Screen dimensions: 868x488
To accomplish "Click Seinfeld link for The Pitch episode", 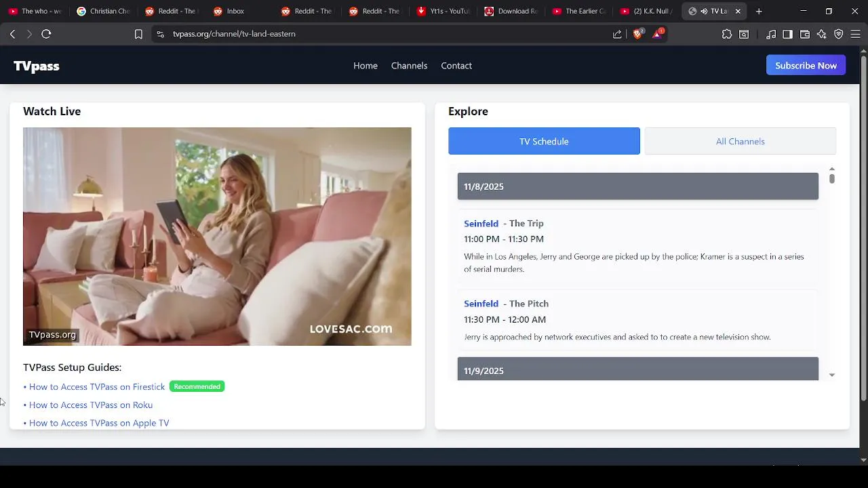I will coord(481,304).
